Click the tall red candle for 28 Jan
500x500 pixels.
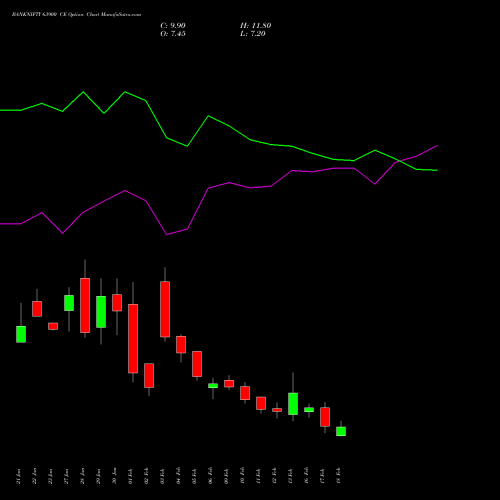[x=85, y=305]
